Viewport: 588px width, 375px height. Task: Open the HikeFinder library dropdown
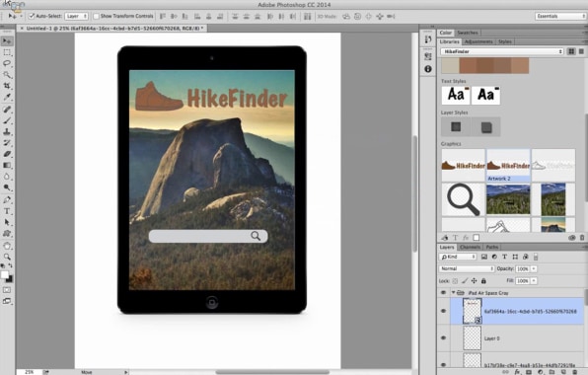pyautogui.click(x=502, y=51)
